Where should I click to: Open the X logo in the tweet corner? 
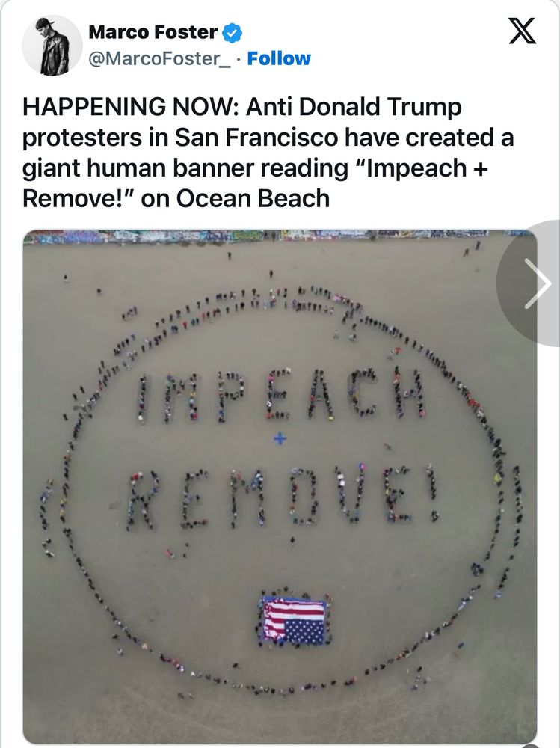[x=523, y=31]
